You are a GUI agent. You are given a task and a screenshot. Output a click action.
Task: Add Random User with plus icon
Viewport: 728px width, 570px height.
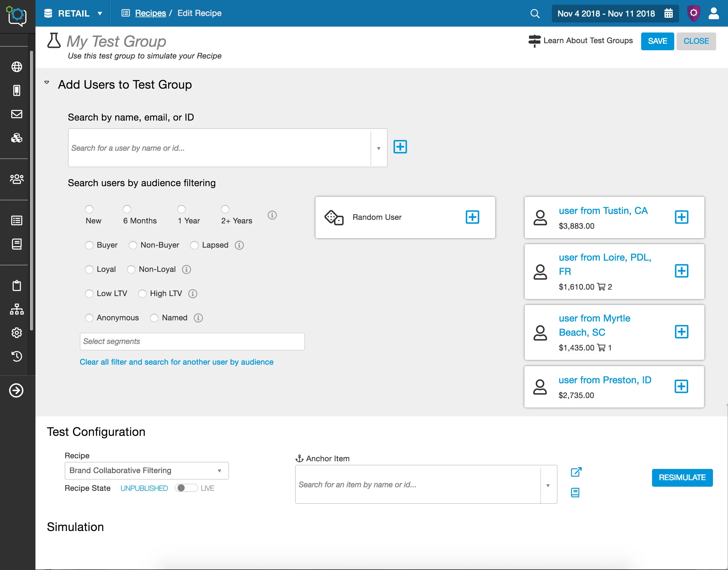click(472, 217)
